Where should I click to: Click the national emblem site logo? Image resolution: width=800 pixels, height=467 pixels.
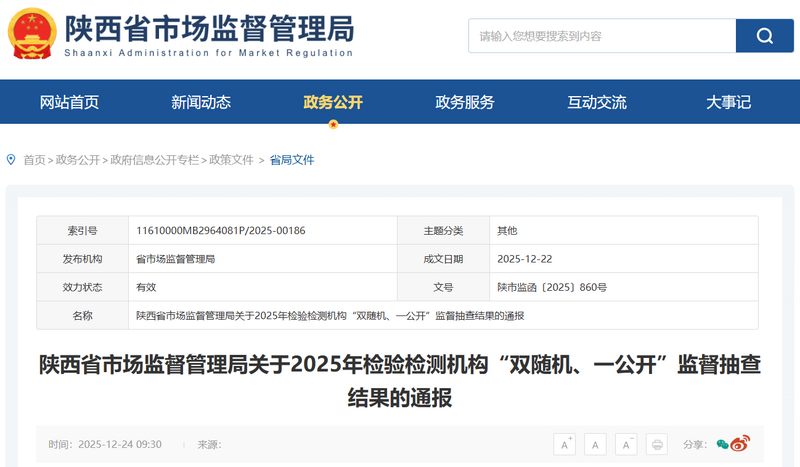point(32,37)
